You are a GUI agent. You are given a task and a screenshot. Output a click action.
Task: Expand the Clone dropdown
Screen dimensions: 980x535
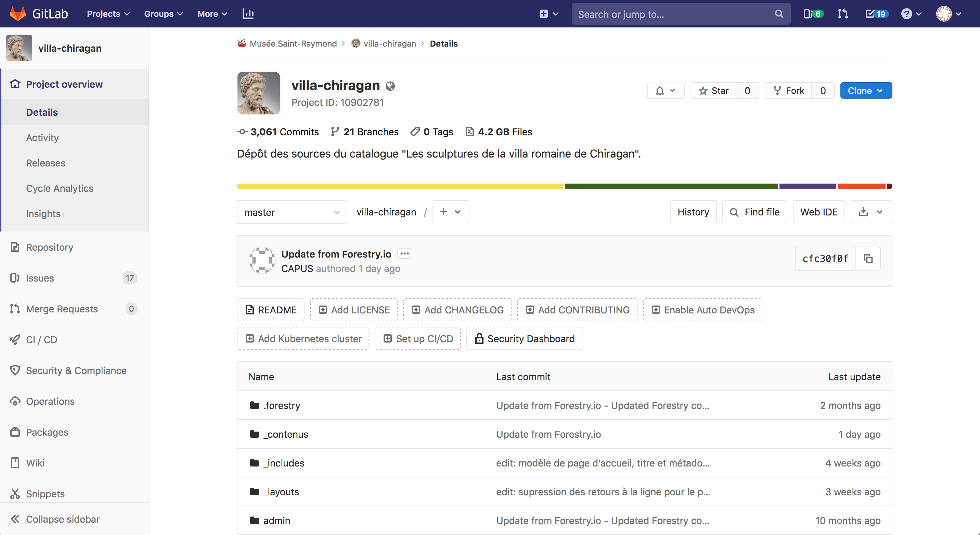[x=865, y=91]
